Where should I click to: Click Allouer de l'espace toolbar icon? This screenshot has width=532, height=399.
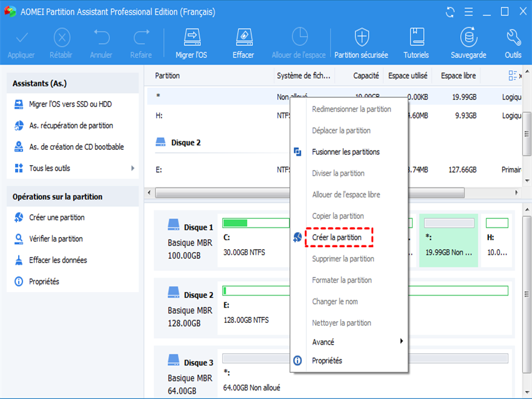point(300,37)
